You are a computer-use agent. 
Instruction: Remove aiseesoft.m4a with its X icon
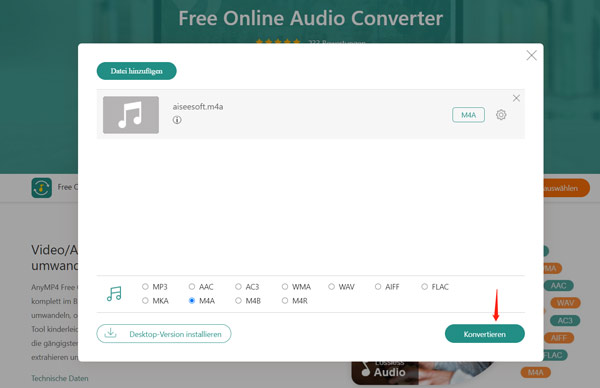tap(516, 98)
